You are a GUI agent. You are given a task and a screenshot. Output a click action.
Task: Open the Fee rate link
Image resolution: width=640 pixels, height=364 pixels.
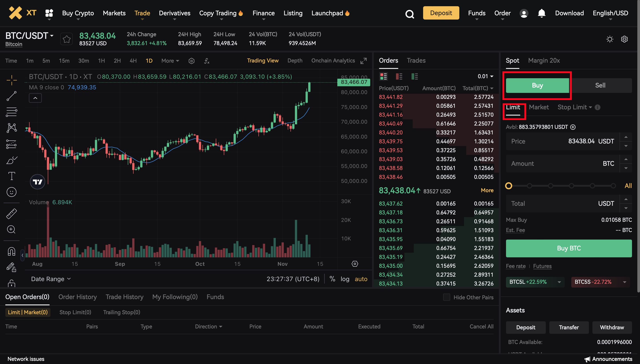pos(516,266)
